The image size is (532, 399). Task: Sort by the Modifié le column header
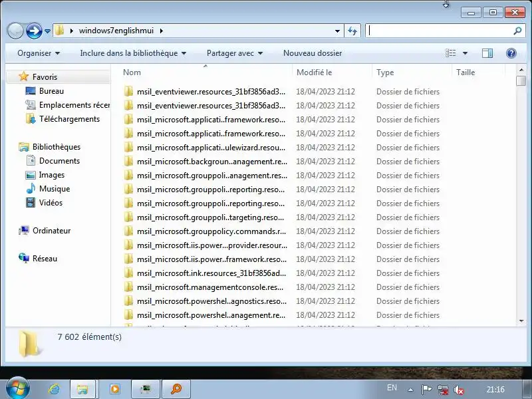coord(332,72)
